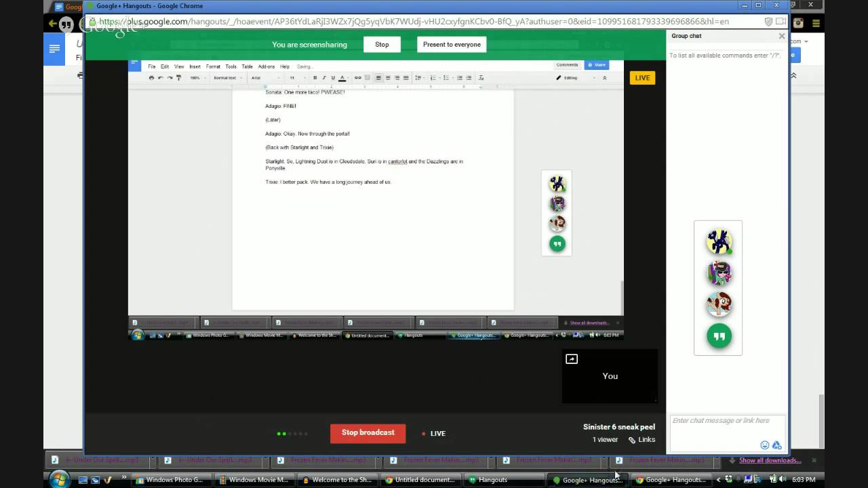
Task: Open the Arial font dropdown
Action: click(264, 78)
